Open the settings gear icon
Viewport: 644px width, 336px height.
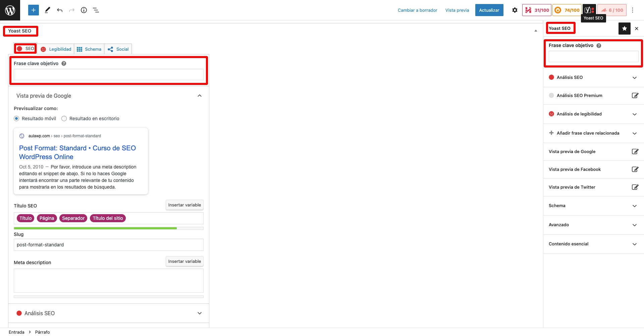[x=515, y=10]
